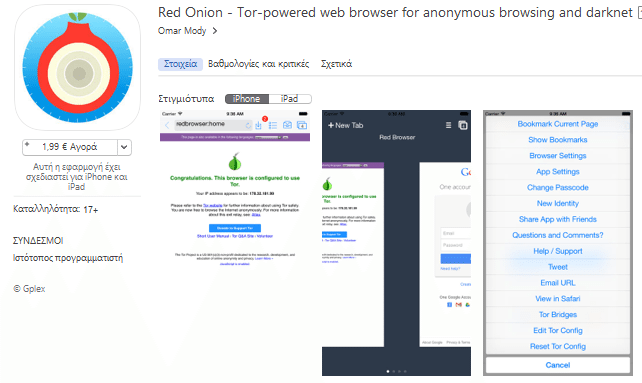Click the Καταλληλότητα: 17+ rating text
This screenshot has width=642, height=383.
56,209
